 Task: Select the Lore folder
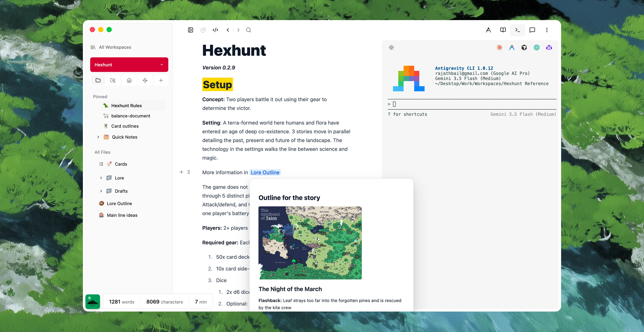tap(119, 178)
